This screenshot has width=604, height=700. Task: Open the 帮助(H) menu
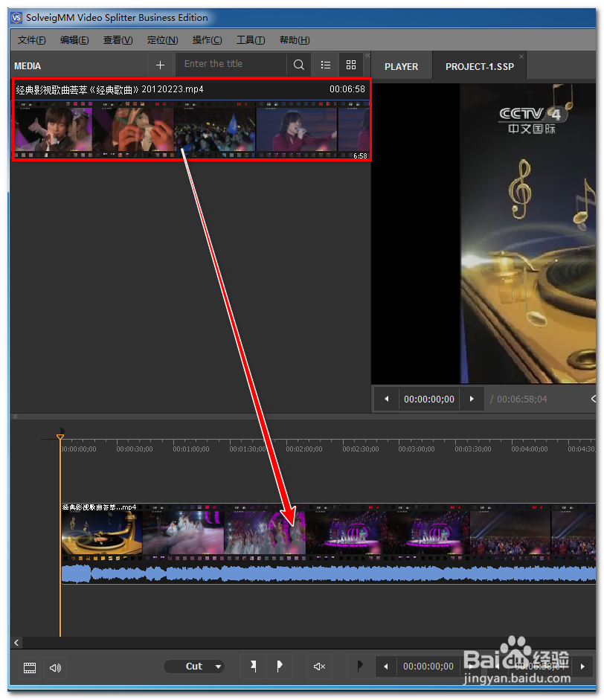(295, 40)
